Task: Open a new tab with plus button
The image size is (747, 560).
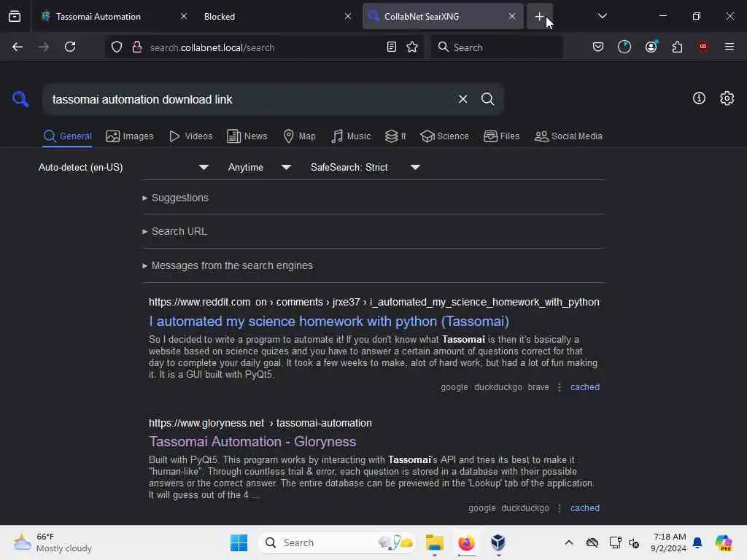Action: tap(539, 17)
